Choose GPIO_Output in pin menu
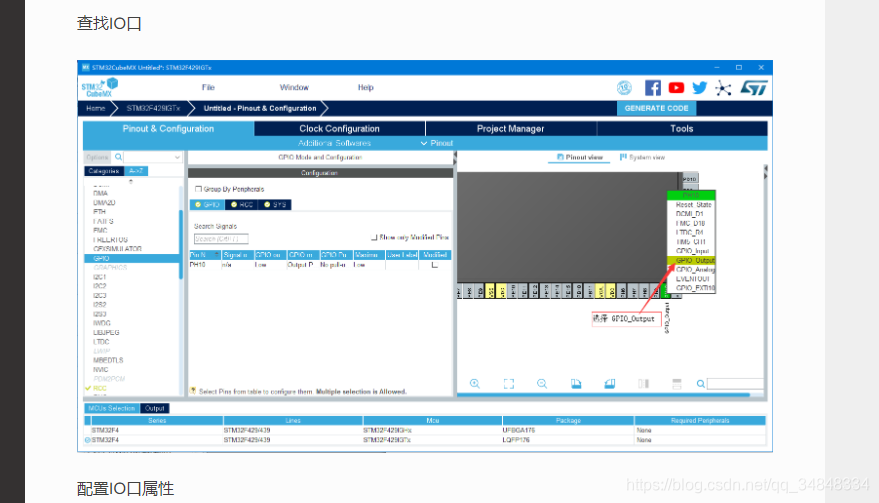The width and height of the screenshot is (879, 503). [691, 260]
